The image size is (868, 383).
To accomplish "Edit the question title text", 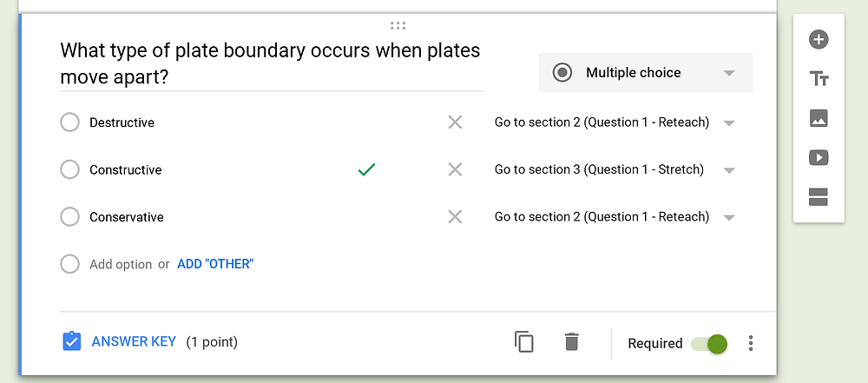I will pyautogui.click(x=271, y=64).
